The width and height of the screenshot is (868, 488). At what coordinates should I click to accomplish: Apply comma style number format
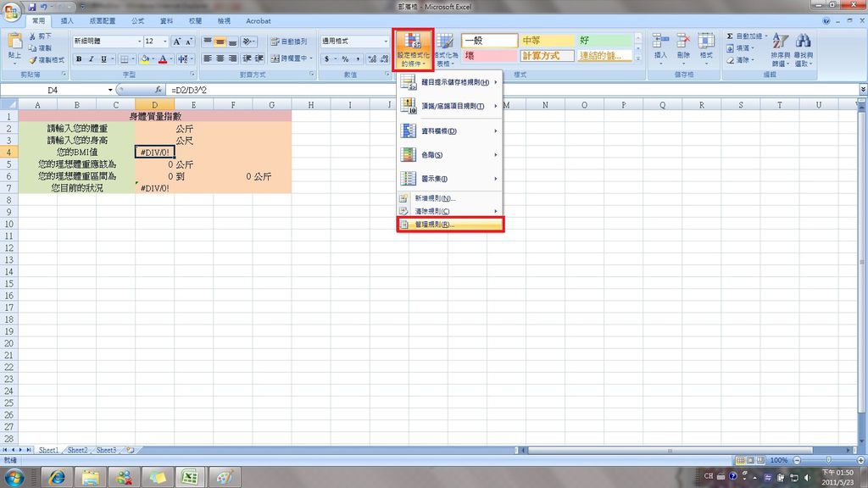click(358, 58)
